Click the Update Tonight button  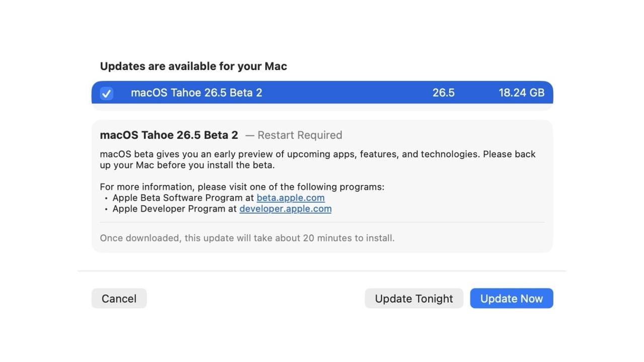pos(414,298)
